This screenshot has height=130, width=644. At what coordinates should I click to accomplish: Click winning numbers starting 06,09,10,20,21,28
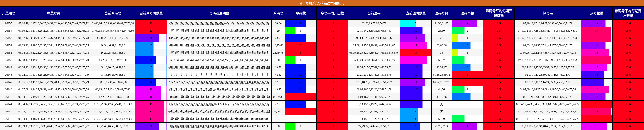54,126
